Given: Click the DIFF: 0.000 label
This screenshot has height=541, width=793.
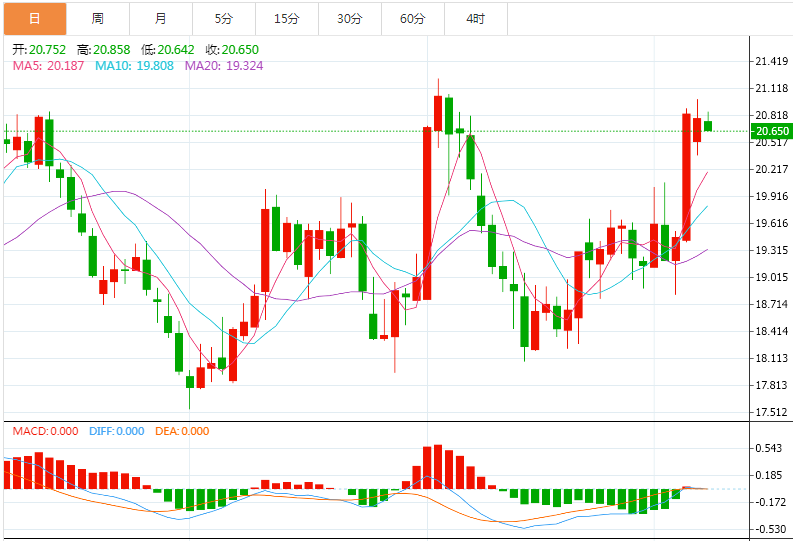Looking at the screenshot, I should pos(117,431).
